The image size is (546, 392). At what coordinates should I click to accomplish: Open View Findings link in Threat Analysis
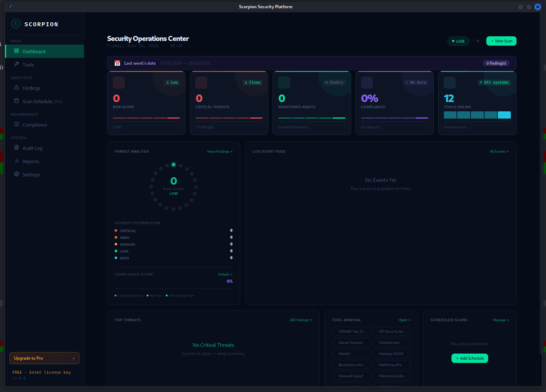[220, 152]
